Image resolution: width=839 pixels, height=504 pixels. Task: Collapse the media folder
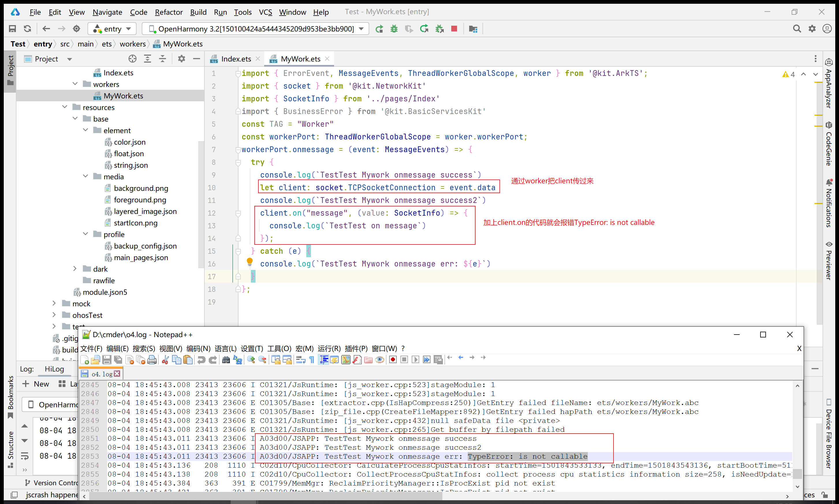[85, 176]
